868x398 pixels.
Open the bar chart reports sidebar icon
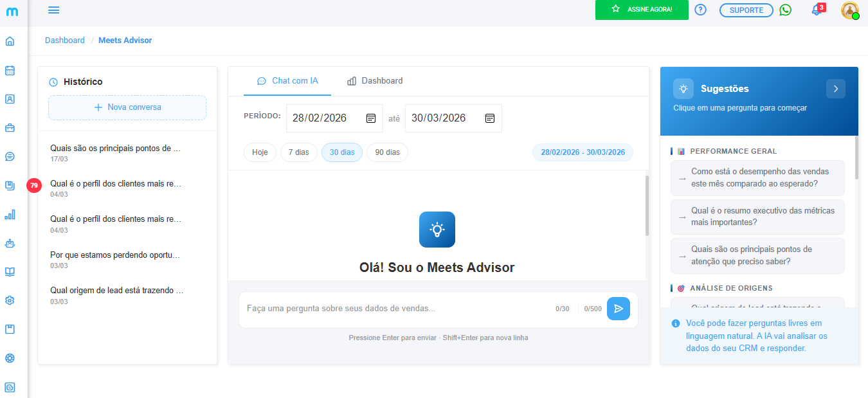[x=10, y=215]
